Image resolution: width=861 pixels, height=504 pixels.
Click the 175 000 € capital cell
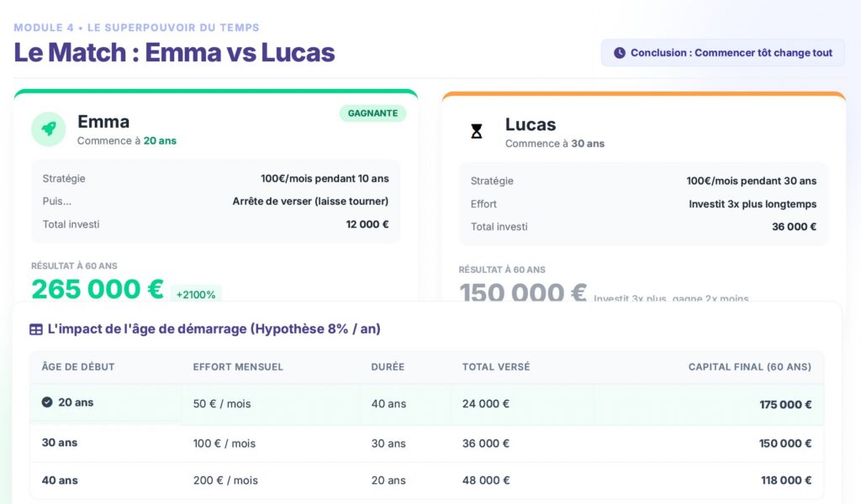coord(785,404)
